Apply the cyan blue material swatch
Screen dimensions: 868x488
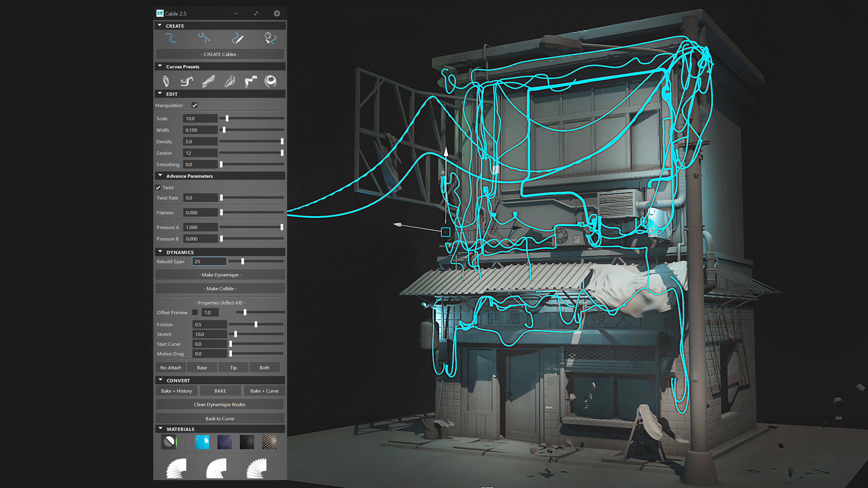pyautogui.click(x=202, y=442)
